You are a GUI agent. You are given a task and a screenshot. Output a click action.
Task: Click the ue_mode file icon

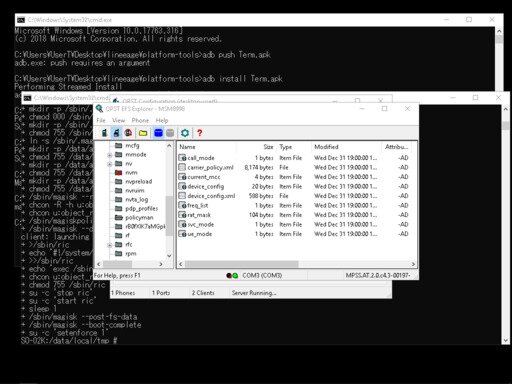pyautogui.click(x=182, y=234)
